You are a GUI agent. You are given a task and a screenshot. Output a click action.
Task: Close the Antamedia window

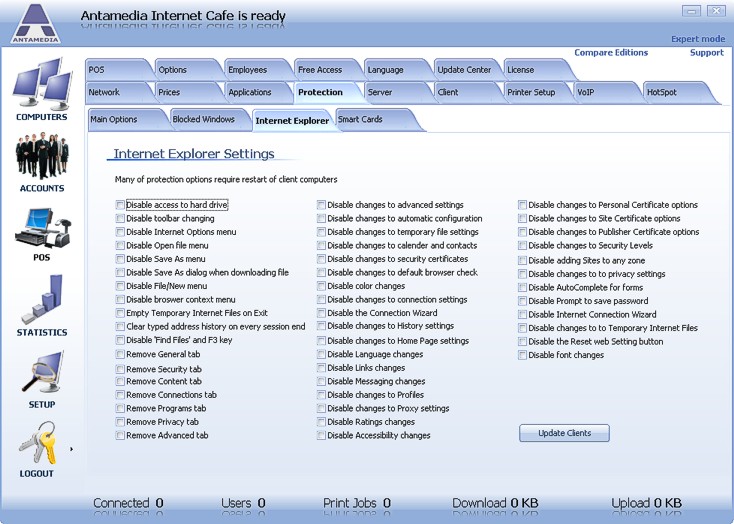pyautogui.click(x=716, y=10)
